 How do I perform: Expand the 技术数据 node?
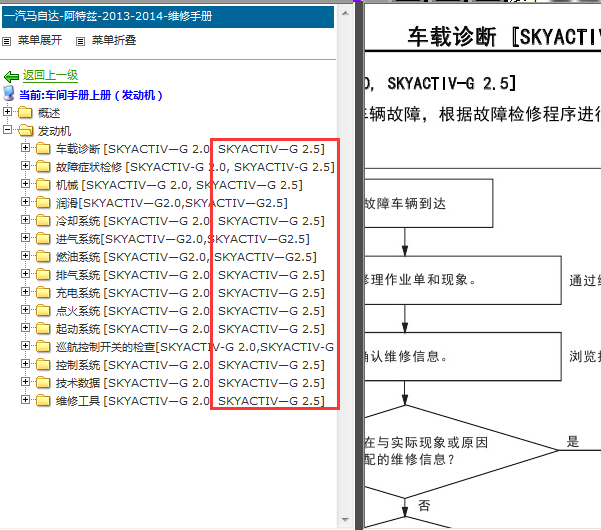click(x=25, y=382)
